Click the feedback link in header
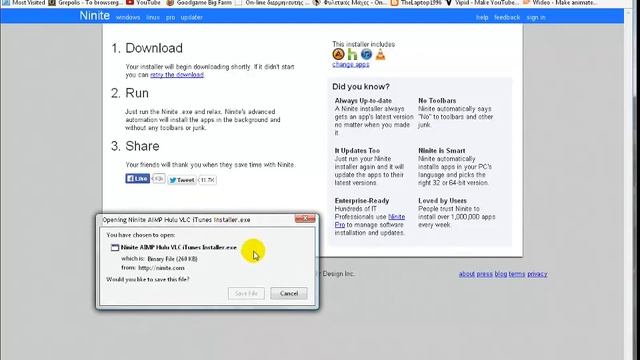 507,18
